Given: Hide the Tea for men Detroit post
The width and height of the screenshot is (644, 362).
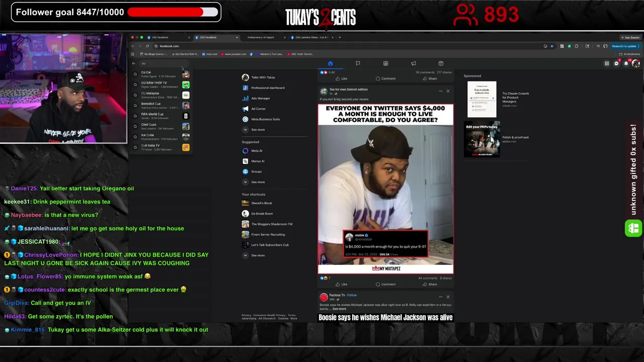Looking at the screenshot, I should [x=448, y=91].
